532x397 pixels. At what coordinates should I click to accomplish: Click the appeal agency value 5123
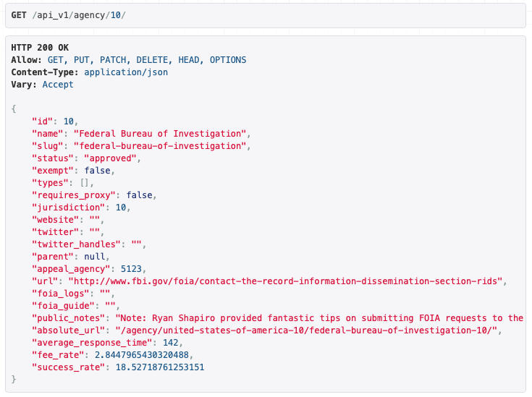click(131, 269)
